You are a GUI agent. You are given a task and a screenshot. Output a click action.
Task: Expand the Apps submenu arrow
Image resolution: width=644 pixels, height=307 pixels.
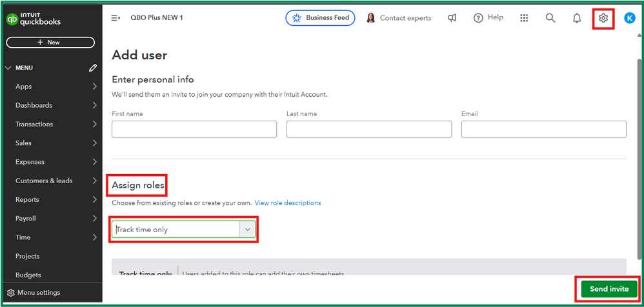[94, 86]
